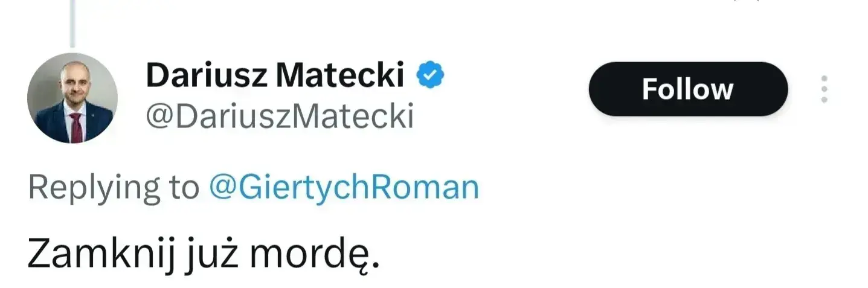Click the 'Replying to' label
This screenshot has height=288, width=868.
[x=114, y=188]
